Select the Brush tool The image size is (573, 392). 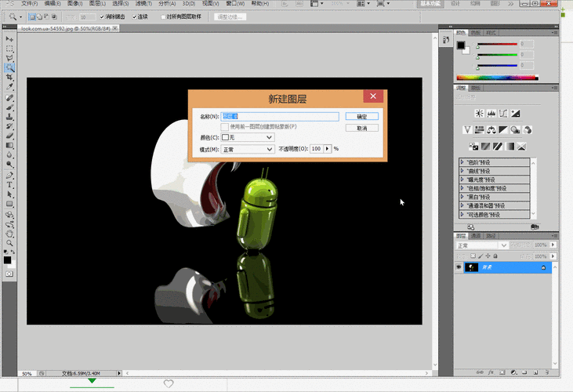[9, 107]
